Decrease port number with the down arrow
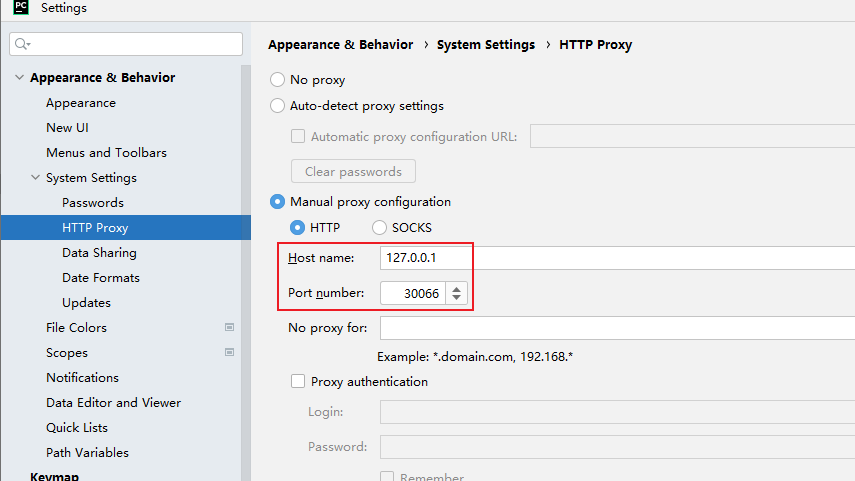The image size is (855, 481). 456,298
